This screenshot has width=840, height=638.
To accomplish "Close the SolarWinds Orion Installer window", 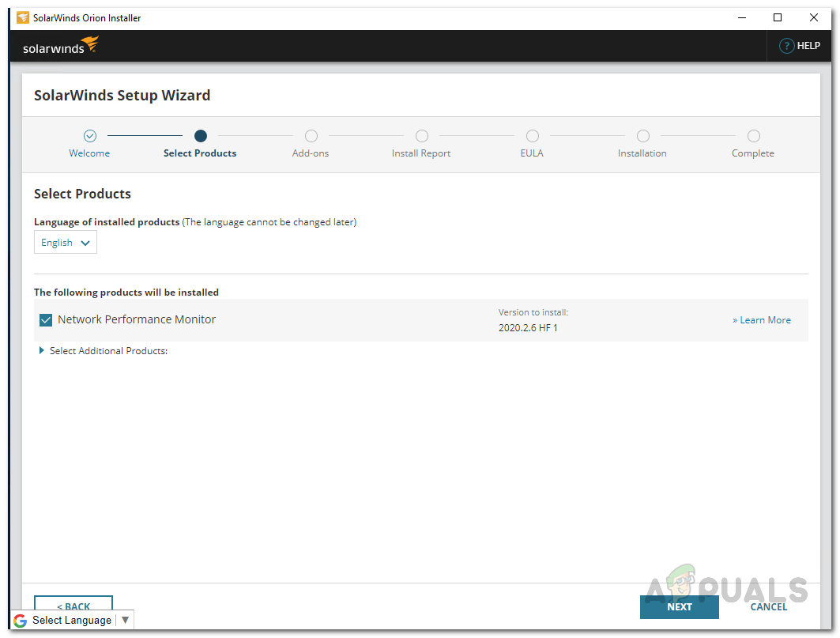I will pos(813,17).
